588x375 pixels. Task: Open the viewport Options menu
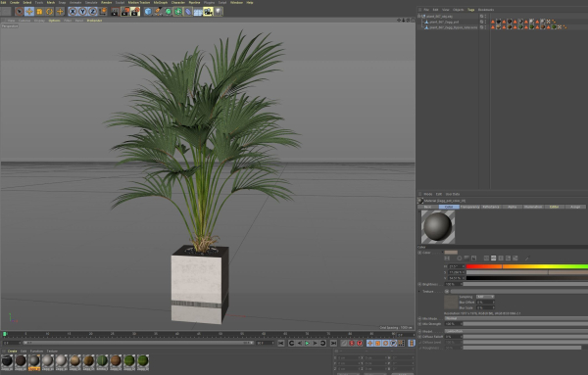tap(54, 21)
